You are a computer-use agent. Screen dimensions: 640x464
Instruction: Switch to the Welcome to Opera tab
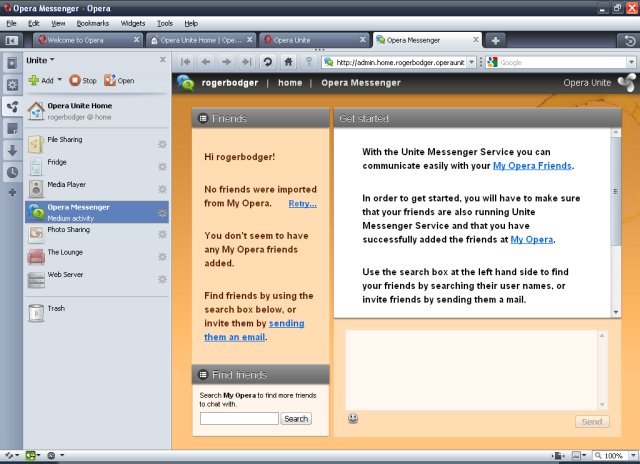84,40
